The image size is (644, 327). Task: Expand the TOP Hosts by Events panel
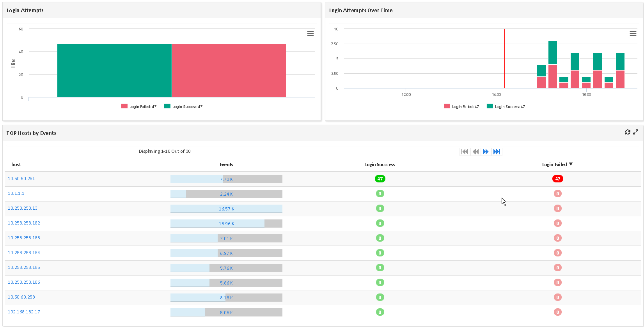[635, 132]
